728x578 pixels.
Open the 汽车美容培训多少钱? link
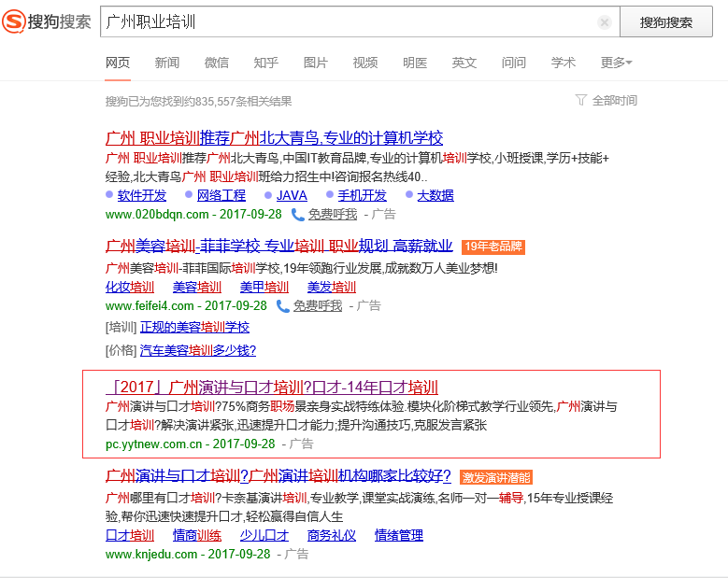[x=197, y=350]
